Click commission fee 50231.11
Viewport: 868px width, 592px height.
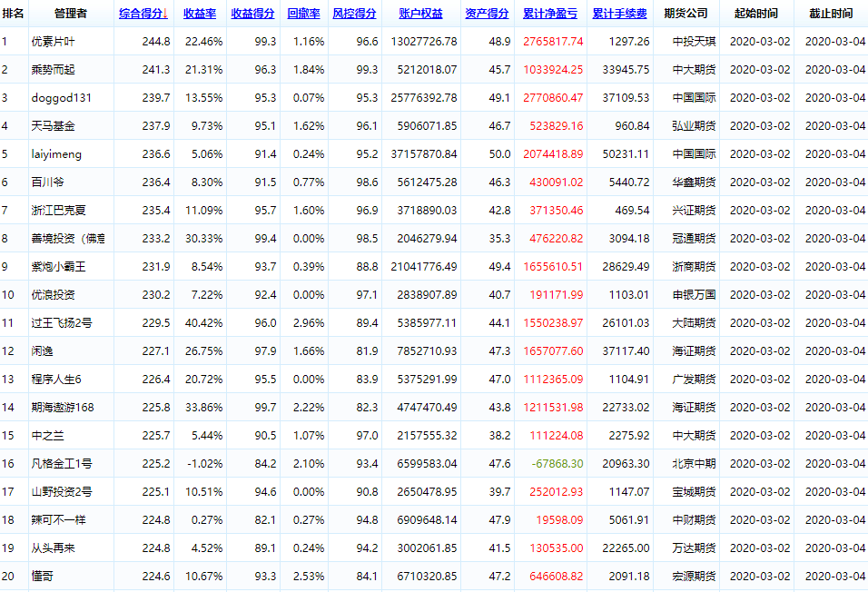[626, 154]
